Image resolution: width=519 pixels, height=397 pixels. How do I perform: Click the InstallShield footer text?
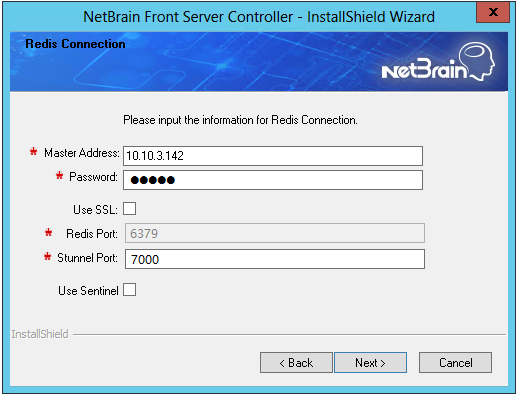coord(40,334)
